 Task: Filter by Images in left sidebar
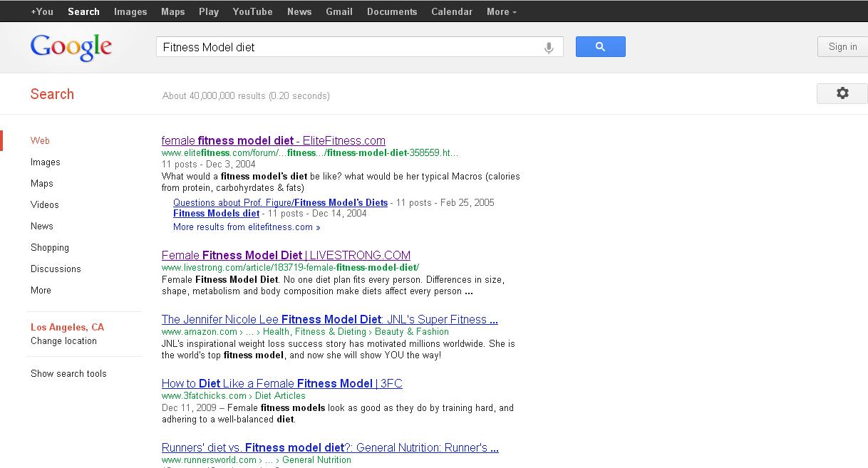tap(45, 162)
